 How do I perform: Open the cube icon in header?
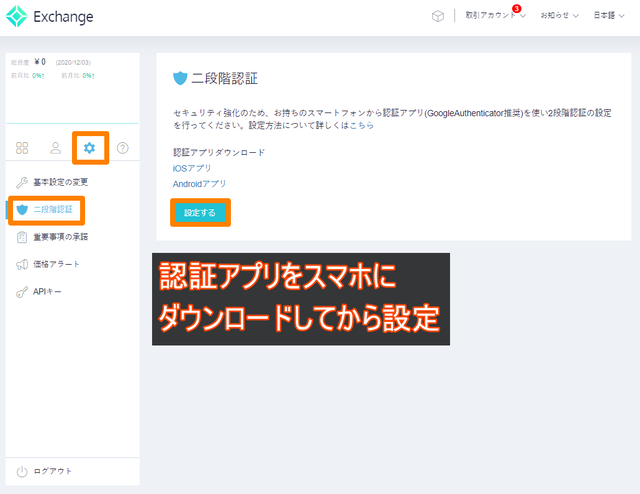(x=438, y=16)
